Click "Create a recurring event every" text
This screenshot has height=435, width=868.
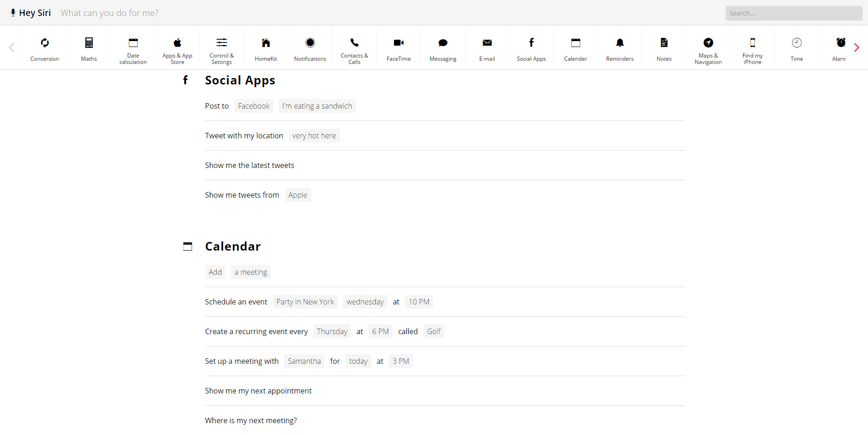tap(256, 331)
